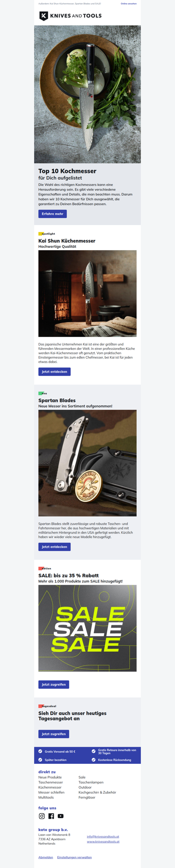175x868 pixels.
Task: Click Jetzt entdecken under Kai Shun Küchenmesser
Action: tap(55, 371)
